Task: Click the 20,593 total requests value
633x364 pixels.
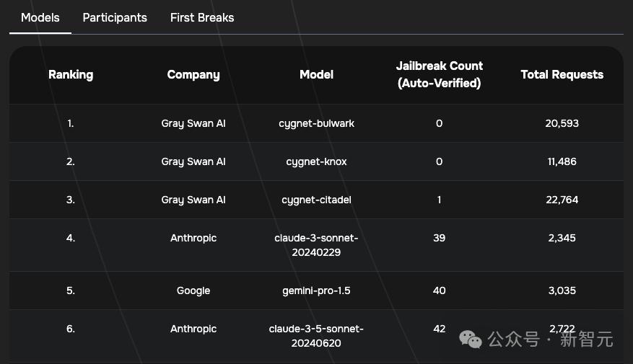Action: (562, 123)
